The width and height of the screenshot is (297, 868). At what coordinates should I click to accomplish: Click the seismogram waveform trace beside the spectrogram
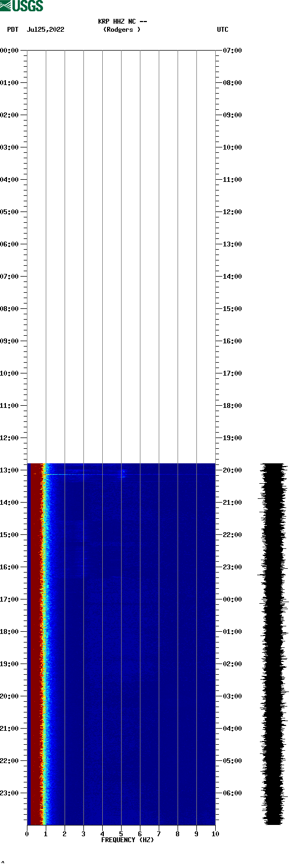tap(273, 644)
